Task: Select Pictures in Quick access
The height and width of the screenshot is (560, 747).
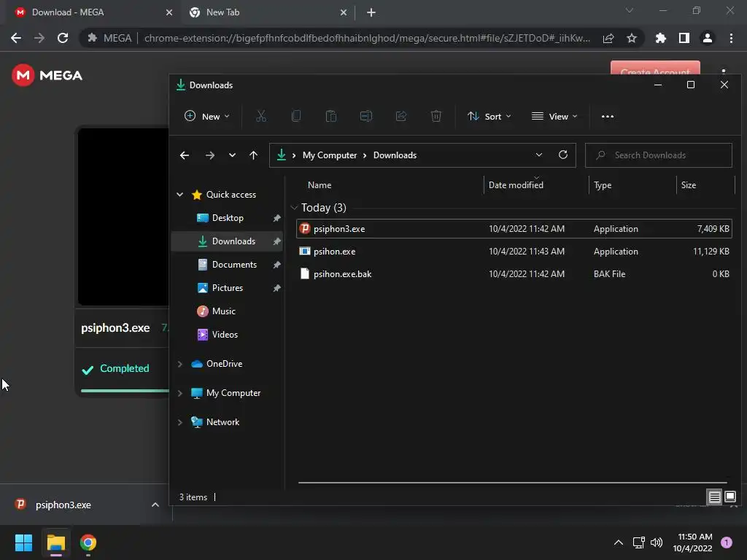Action: click(x=228, y=287)
